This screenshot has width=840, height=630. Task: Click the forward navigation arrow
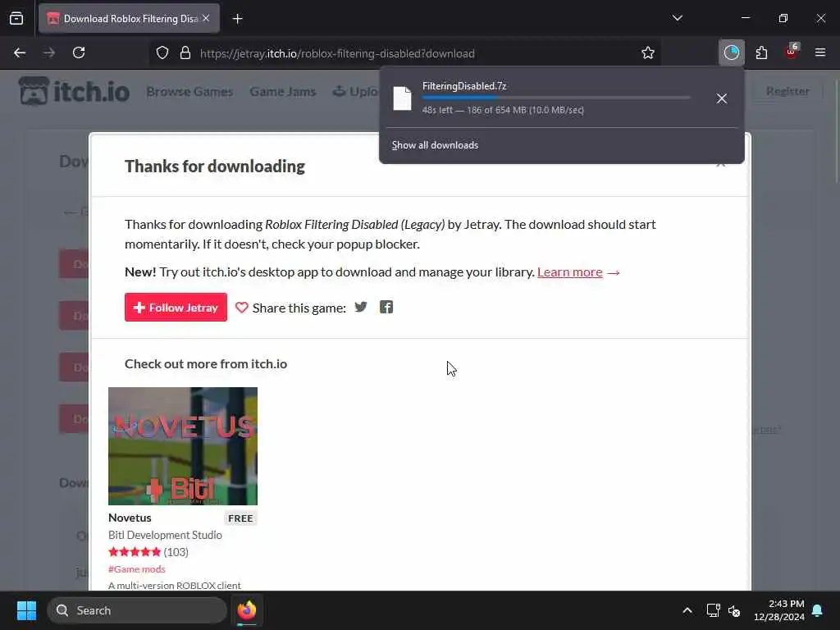[x=49, y=52]
